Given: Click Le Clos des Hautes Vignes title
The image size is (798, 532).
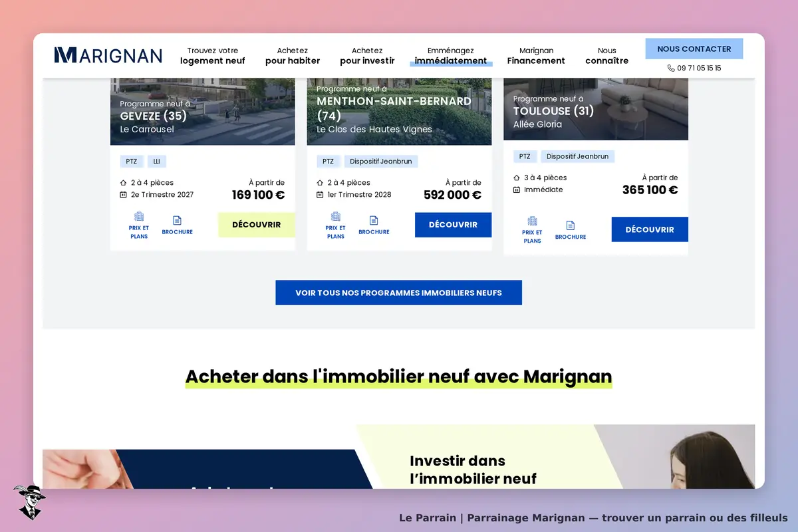Looking at the screenshot, I should pos(374,130).
